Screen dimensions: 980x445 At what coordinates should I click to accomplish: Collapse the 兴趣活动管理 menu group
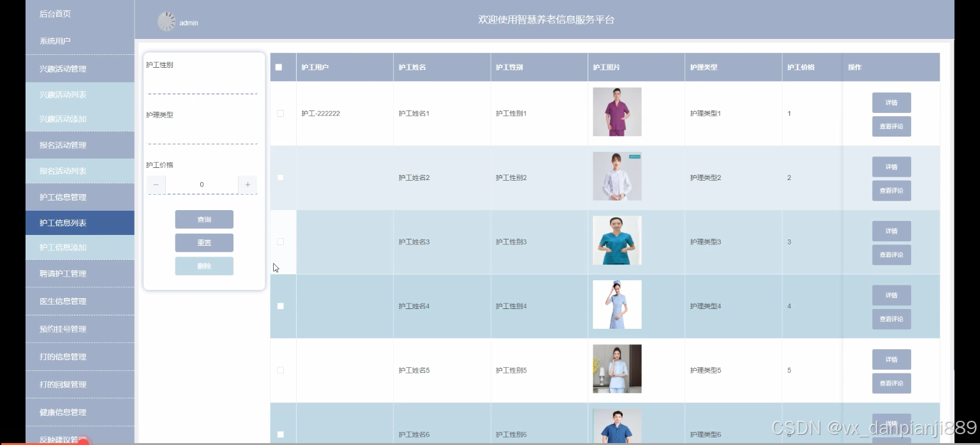coord(80,69)
